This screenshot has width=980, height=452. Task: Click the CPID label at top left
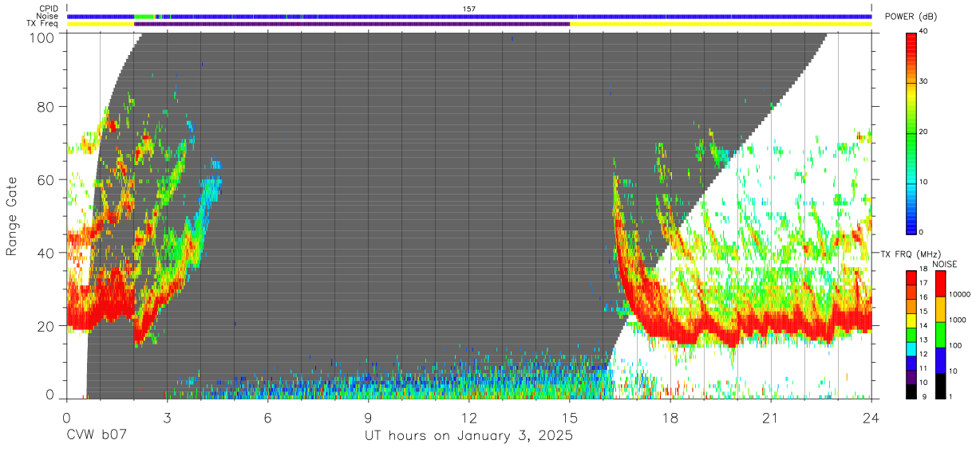(x=49, y=9)
